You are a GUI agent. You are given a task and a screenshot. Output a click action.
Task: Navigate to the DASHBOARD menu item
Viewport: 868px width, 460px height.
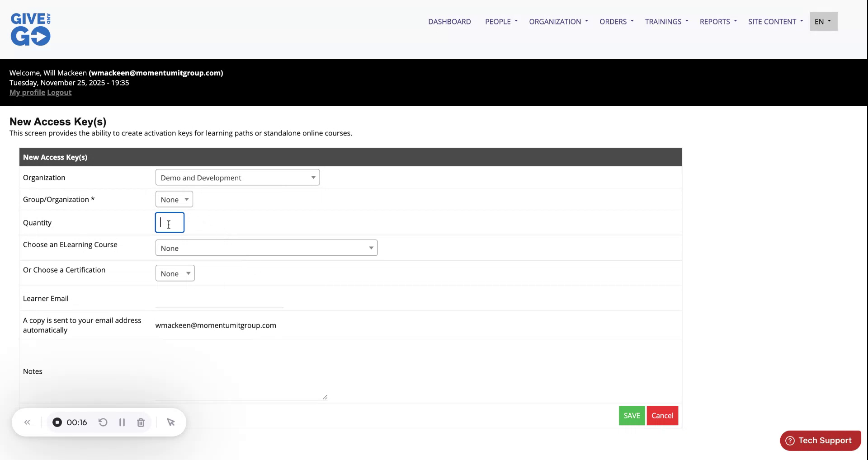pyautogui.click(x=449, y=21)
